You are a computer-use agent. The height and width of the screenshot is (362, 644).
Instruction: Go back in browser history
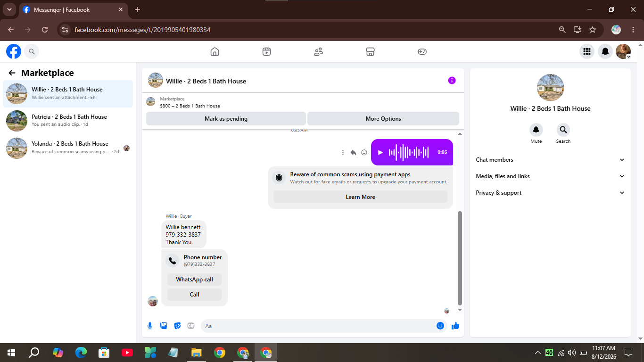[x=11, y=30]
